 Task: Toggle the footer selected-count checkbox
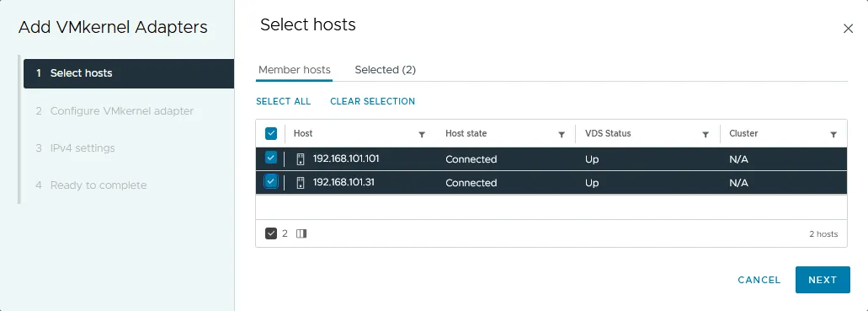click(x=271, y=233)
